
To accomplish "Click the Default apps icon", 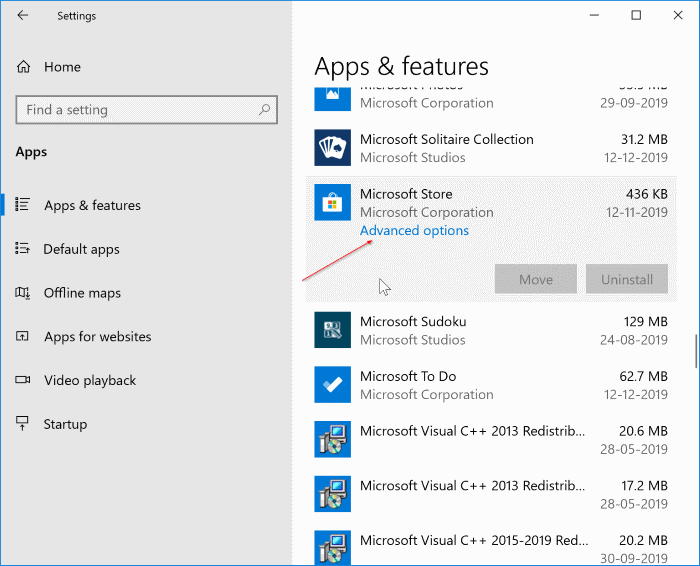I will [x=22, y=248].
